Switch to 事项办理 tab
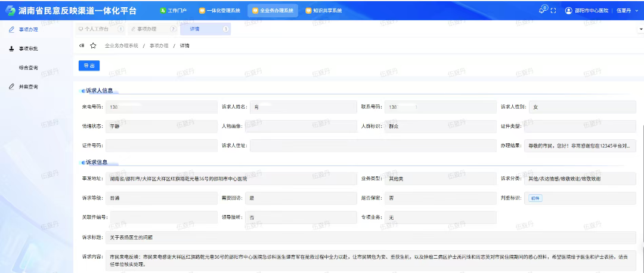 point(147,29)
